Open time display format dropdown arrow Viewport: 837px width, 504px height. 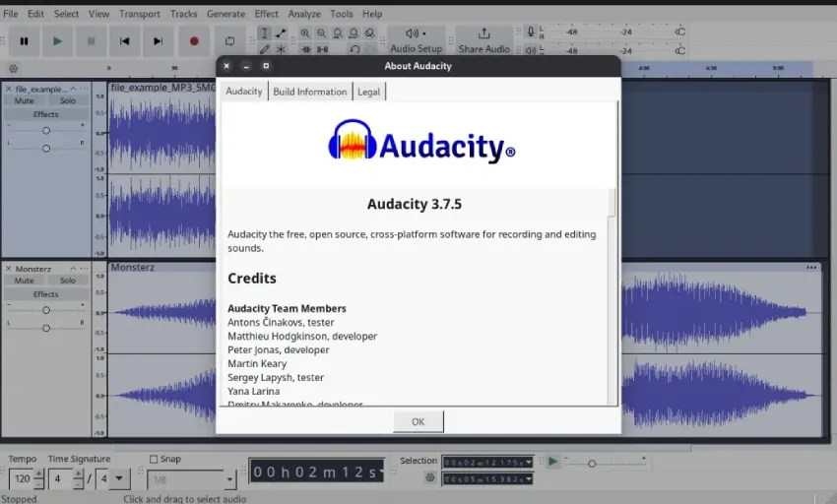[x=381, y=472]
